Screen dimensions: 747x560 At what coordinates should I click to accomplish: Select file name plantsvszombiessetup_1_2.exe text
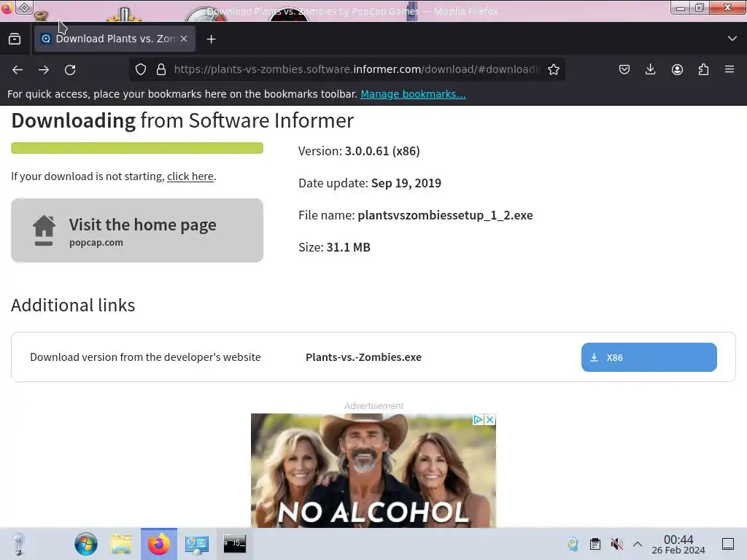click(x=445, y=215)
